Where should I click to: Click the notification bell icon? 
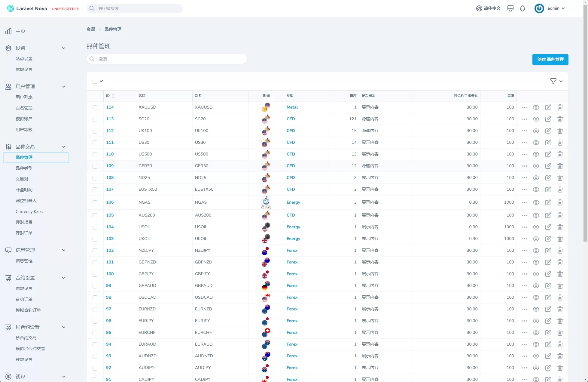[x=522, y=8]
